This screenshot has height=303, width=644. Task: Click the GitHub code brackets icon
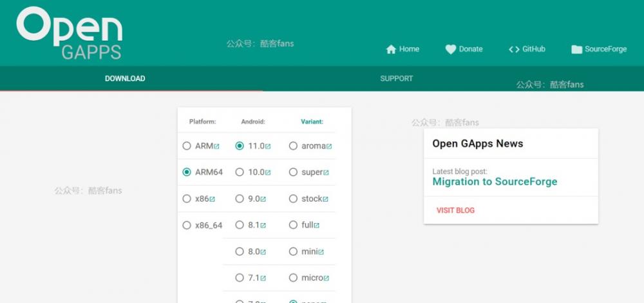pos(514,50)
